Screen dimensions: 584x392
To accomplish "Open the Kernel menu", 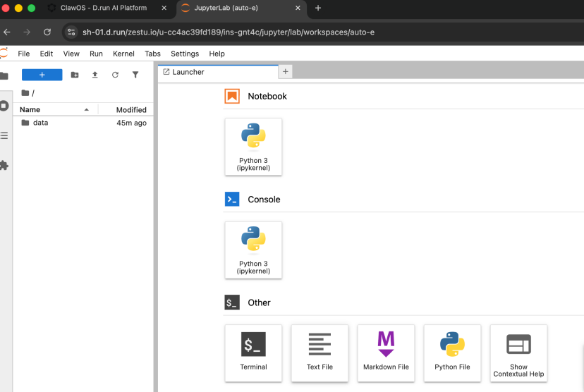I will pyautogui.click(x=123, y=54).
